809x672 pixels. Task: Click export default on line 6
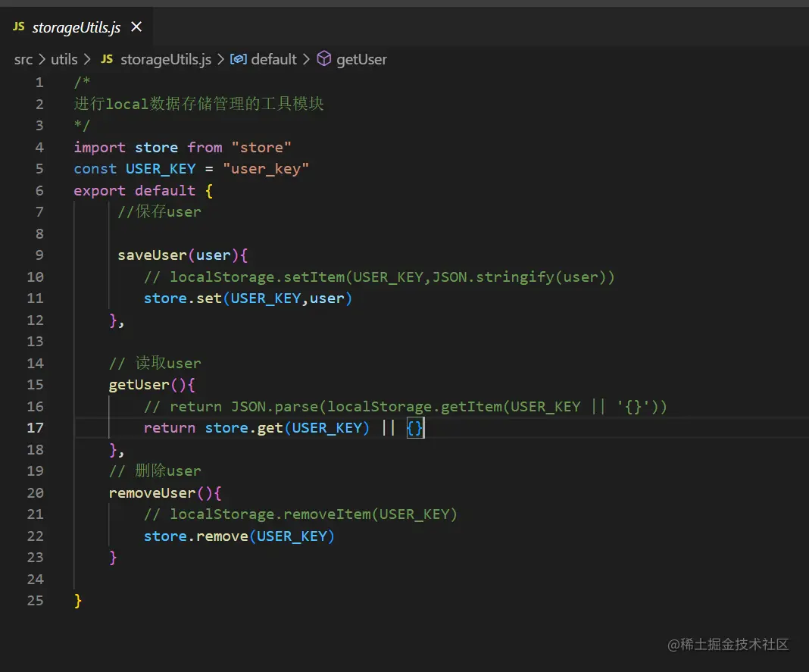pos(135,191)
